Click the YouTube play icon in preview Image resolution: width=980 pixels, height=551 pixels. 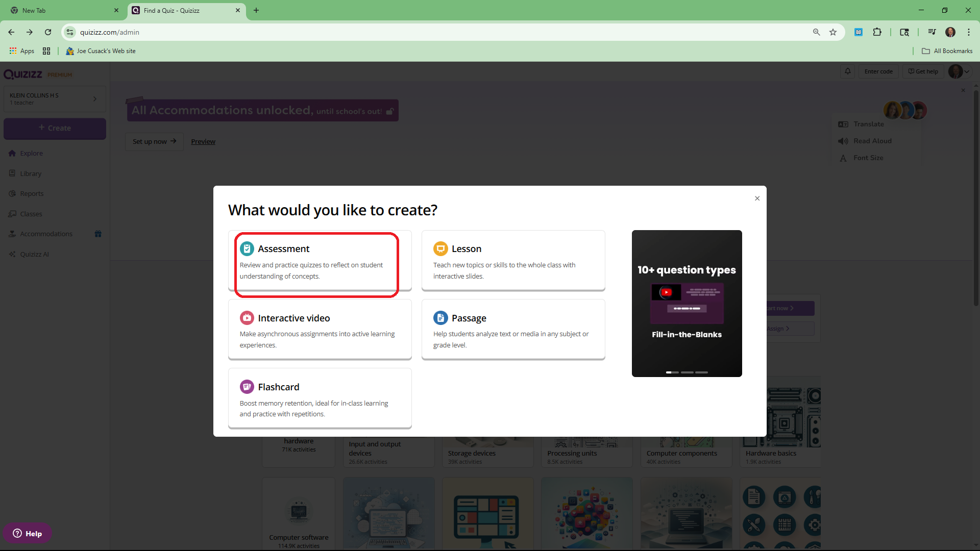tap(666, 292)
